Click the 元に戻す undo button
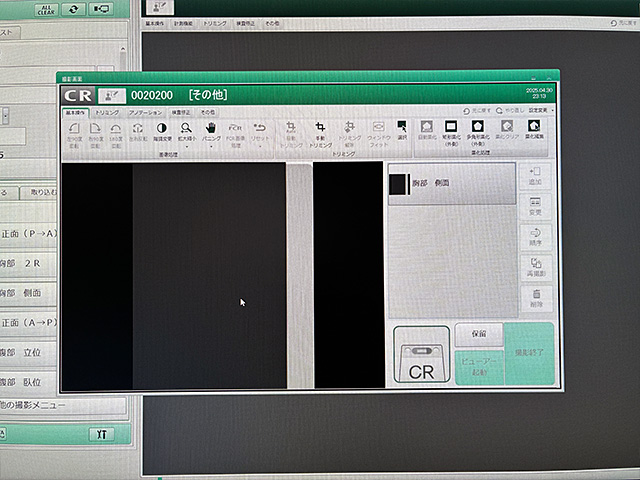Image resolution: width=640 pixels, height=480 pixels. tap(477, 111)
